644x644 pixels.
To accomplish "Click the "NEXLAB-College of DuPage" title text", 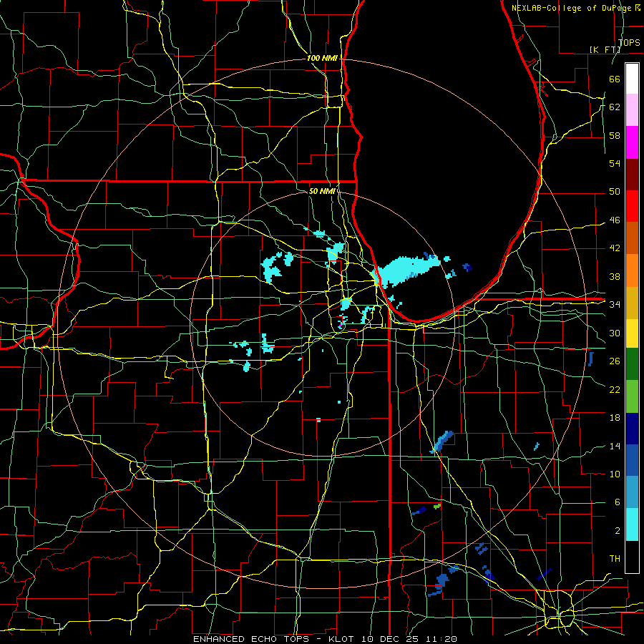I will (572, 8).
